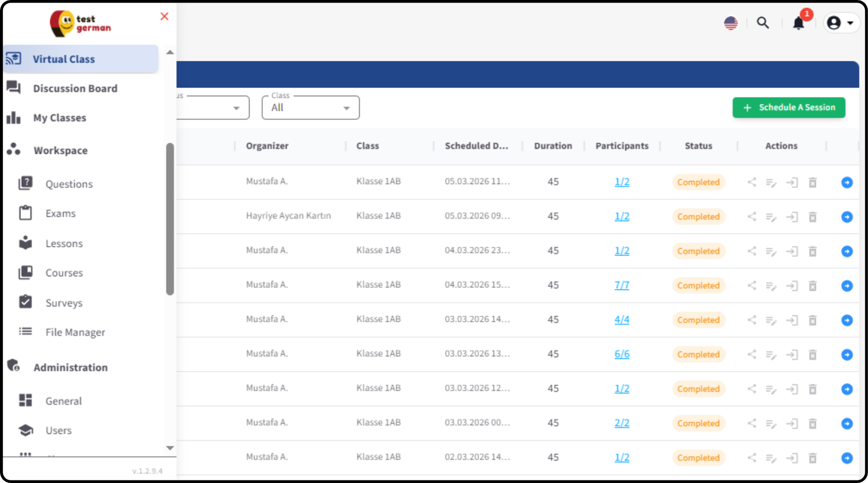Click delete trash icon in second row
This screenshot has height=483, width=868.
(812, 217)
